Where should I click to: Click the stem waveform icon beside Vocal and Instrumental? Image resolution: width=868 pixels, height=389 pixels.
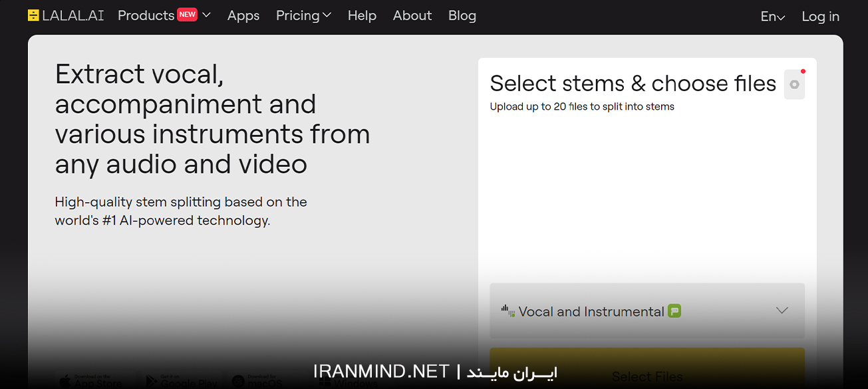point(507,311)
